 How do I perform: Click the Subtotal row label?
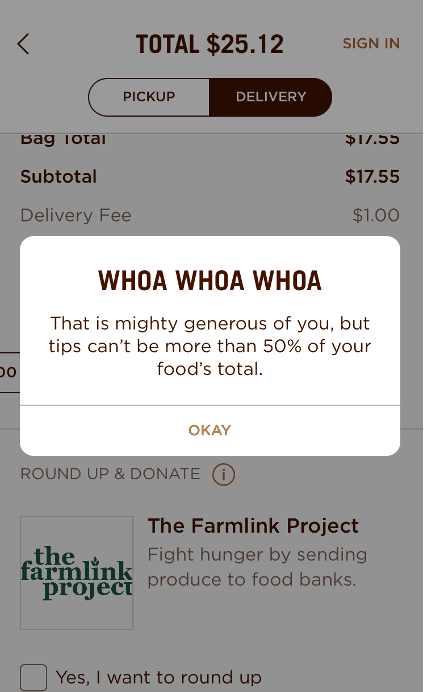pyautogui.click(x=59, y=177)
